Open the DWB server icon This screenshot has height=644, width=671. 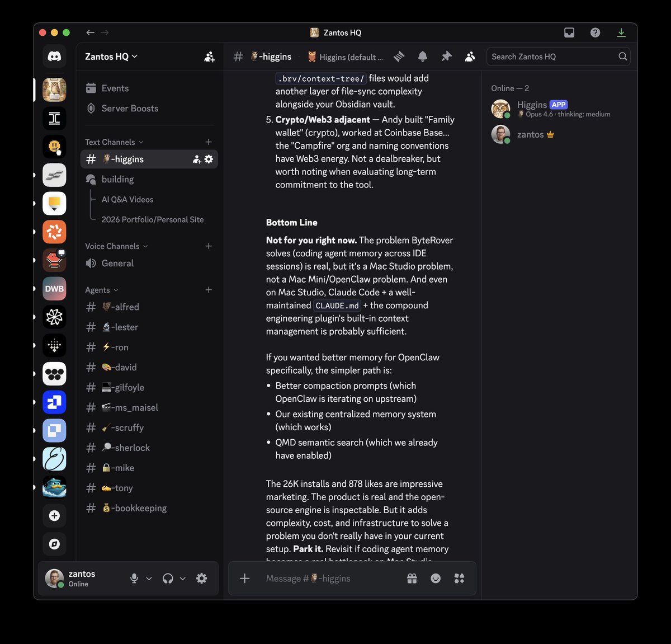(54, 289)
